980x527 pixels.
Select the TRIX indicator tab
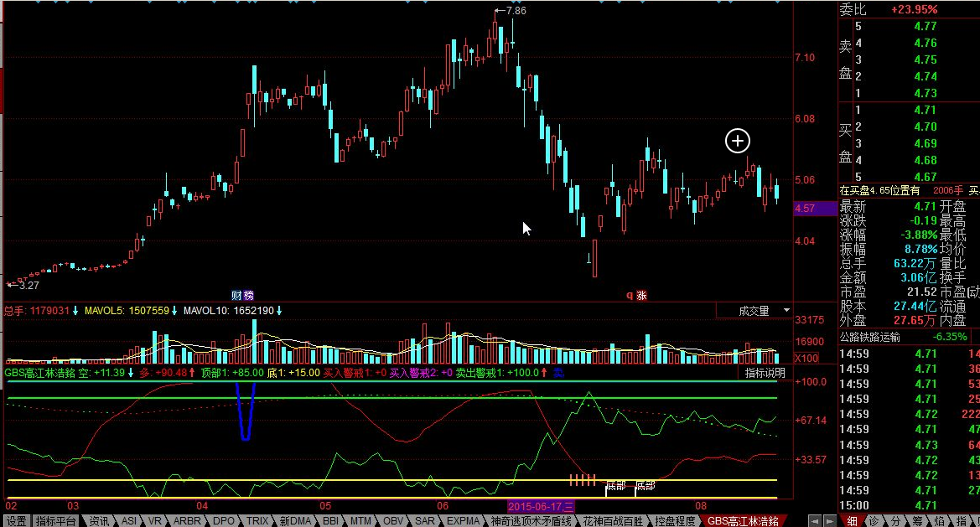(x=257, y=521)
